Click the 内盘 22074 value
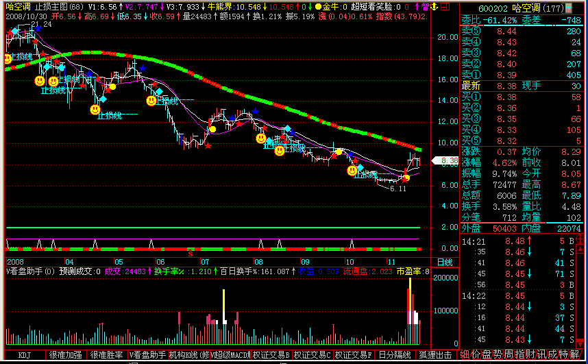The height and width of the screenshot is (364, 588). click(569, 228)
